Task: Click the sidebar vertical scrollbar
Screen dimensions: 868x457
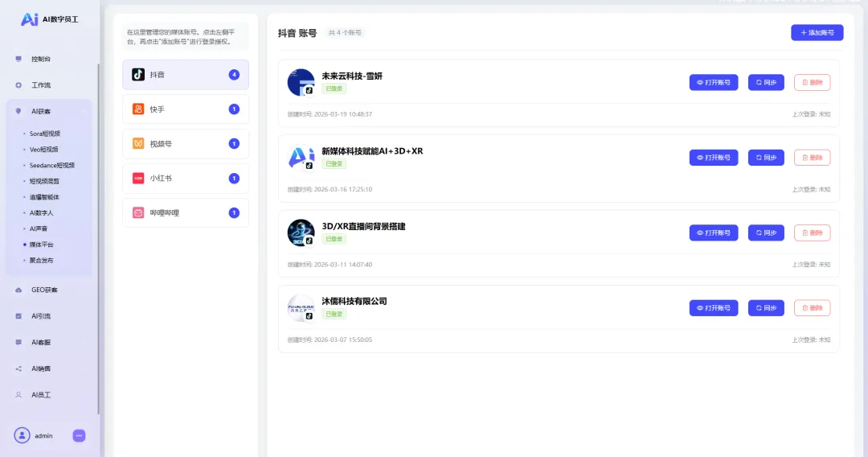Action: pyautogui.click(x=99, y=238)
